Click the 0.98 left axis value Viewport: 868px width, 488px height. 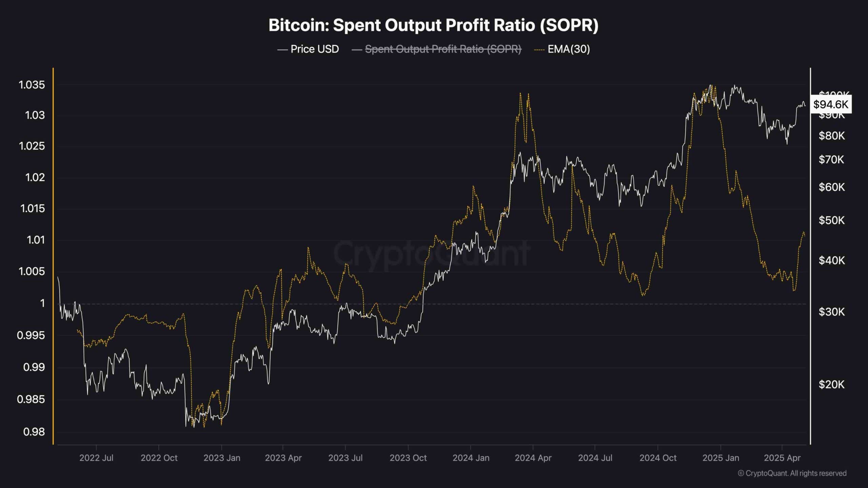[34, 432]
